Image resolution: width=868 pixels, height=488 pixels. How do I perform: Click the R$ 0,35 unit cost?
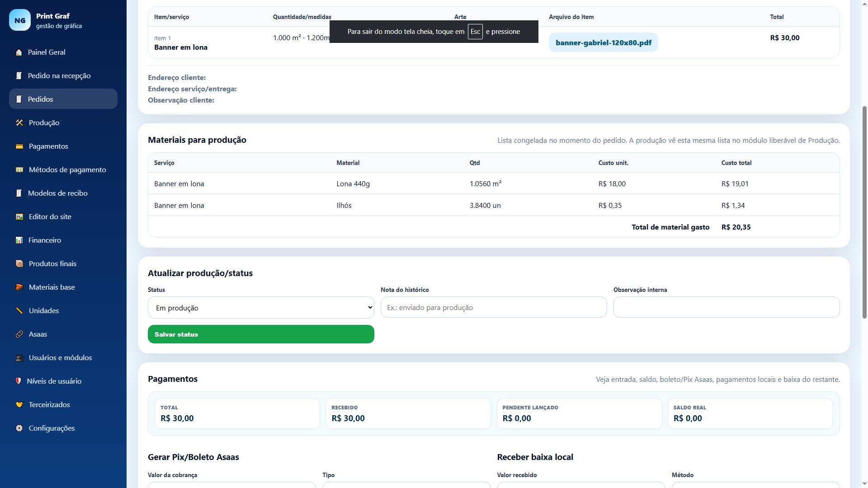click(610, 206)
